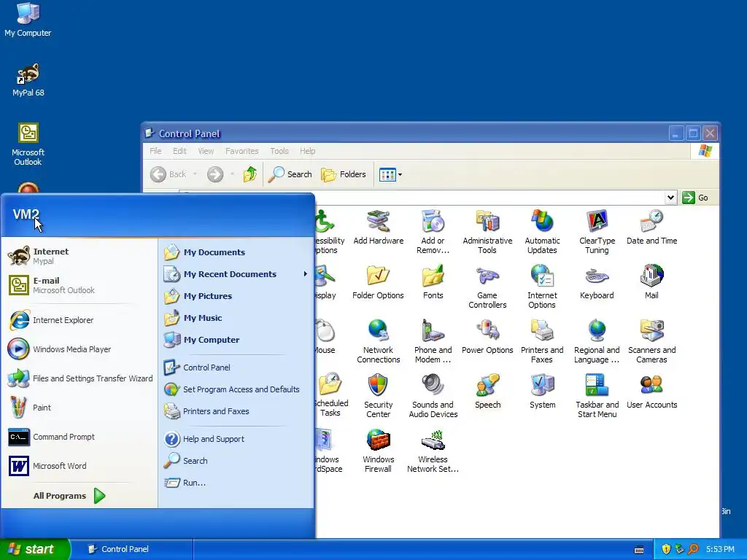
Task: Open E-mail Microsoft Outlook entry
Action: (x=80, y=285)
